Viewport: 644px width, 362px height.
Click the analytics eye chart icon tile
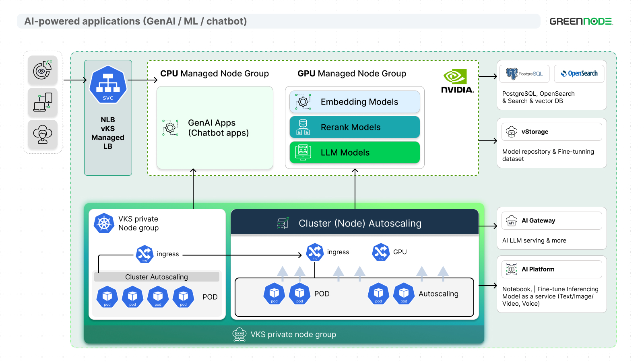[43, 70]
